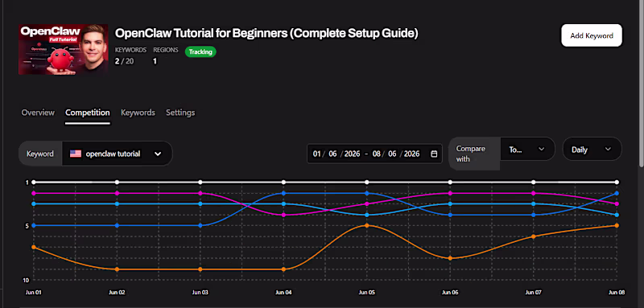Click the end date 08/06/2026 field

[396, 154]
